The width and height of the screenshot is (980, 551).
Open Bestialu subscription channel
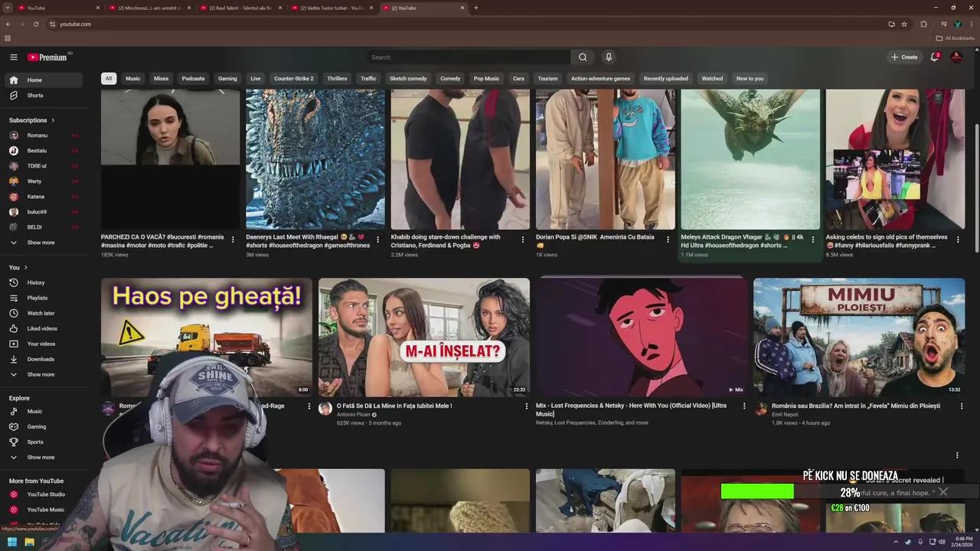(x=44, y=151)
